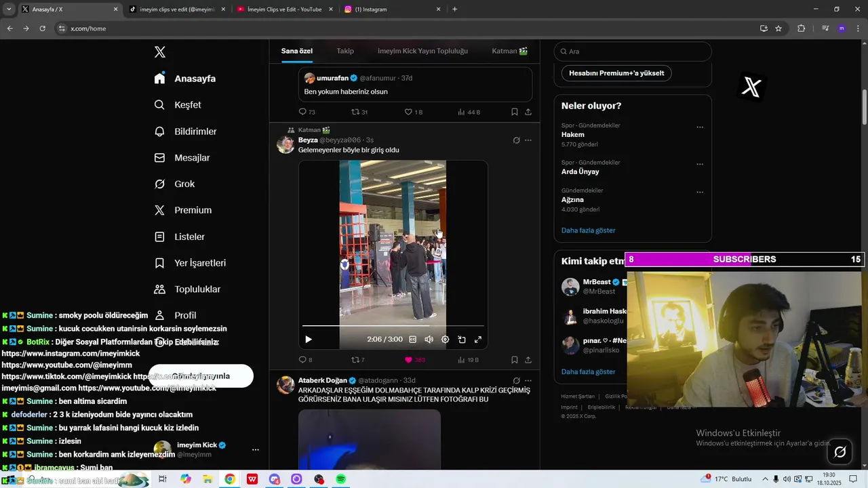Screen dimensions: 868x488
Task: Enable picture-in-picture for the video
Action: click(462, 340)
